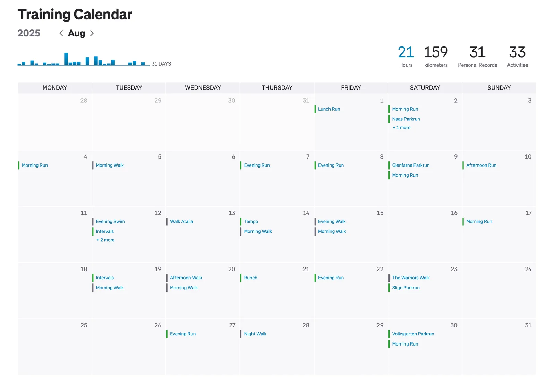Open Night Walk on August 28
This screenshot has width=555, height=392.
click(x=255, y=334)
